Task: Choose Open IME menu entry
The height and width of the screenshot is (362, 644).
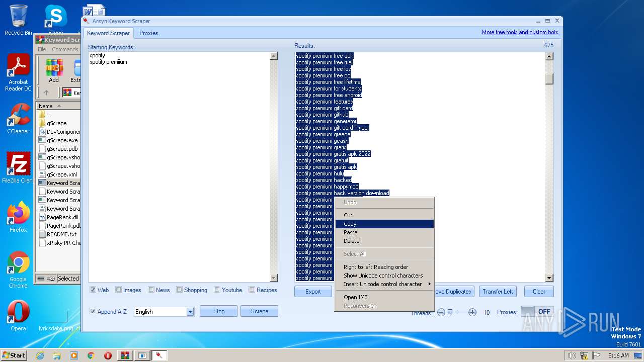Action: point(385,297)
